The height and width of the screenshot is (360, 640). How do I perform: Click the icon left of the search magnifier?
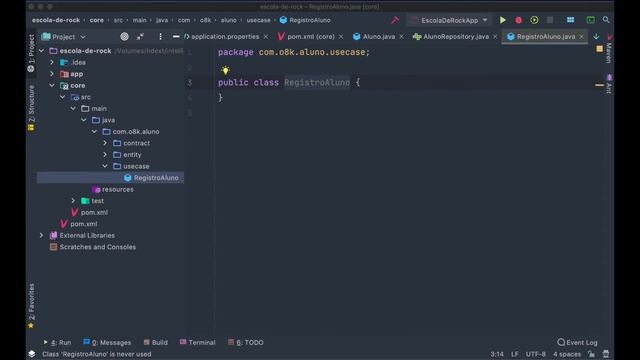(x=590, y=20)
